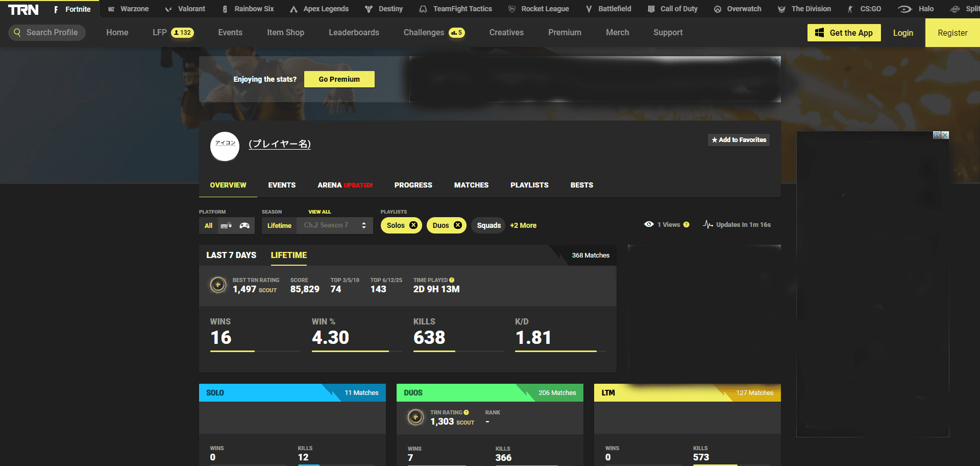Screen dimensions: 980x466
Task: Click the Duos TRN Rating help icon
Action: 466,412
